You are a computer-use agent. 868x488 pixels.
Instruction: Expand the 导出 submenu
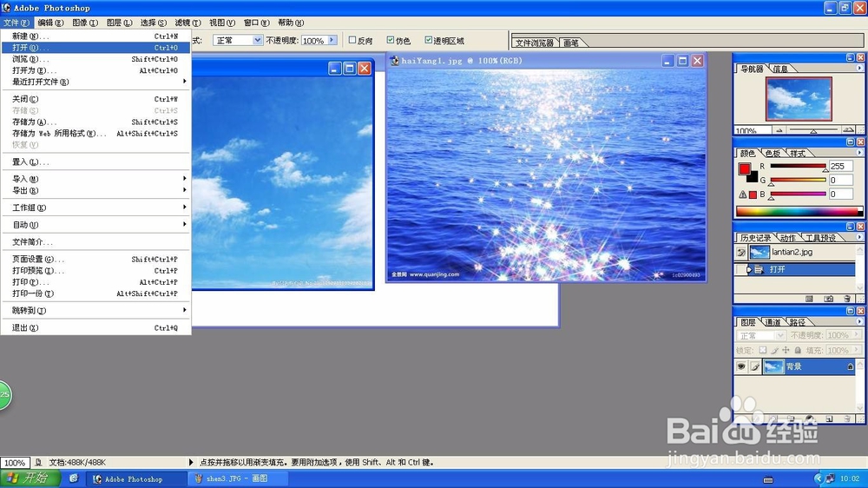click(x=184, y=190)
